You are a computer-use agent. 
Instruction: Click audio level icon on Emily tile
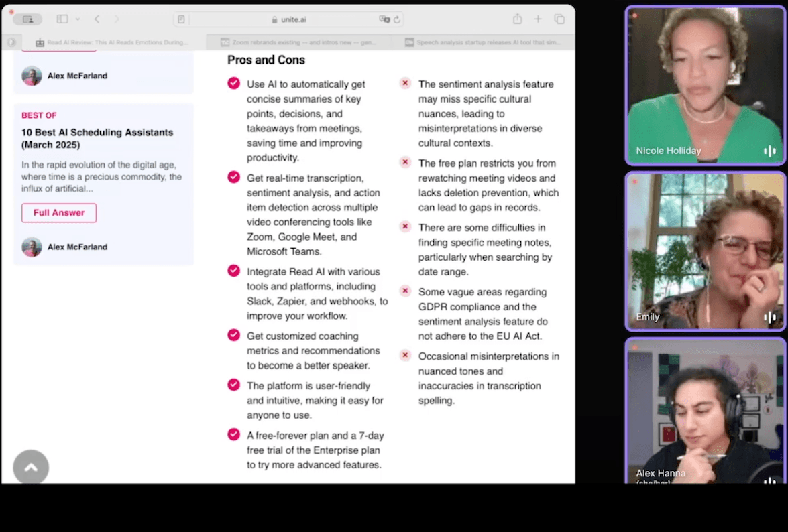point(770,317)
